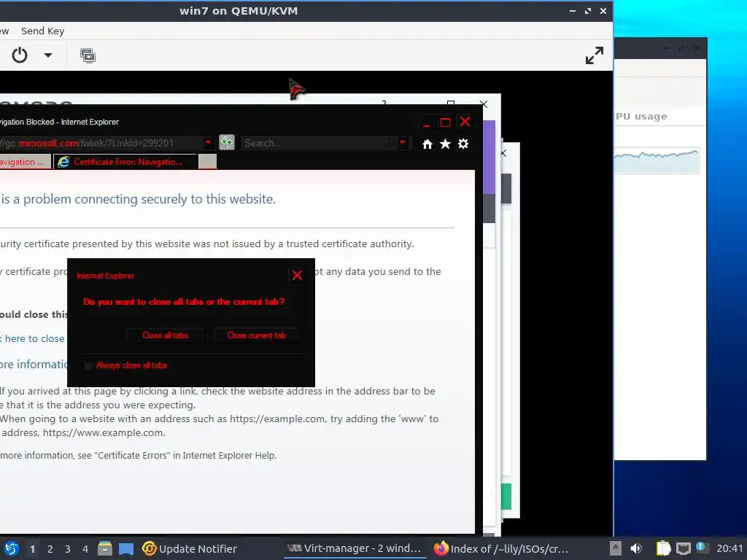Open the clipboard manager tray icon
This screenshot has height=560, width=747.
663,548
